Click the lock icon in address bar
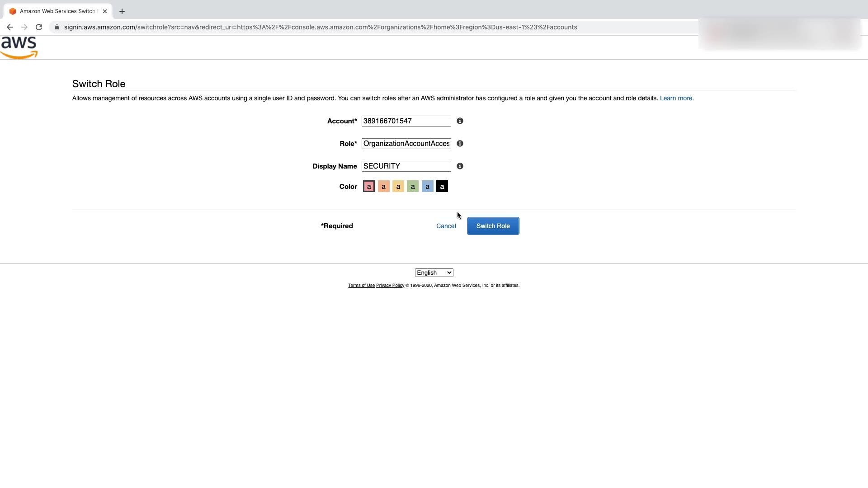 pos(57,27)
